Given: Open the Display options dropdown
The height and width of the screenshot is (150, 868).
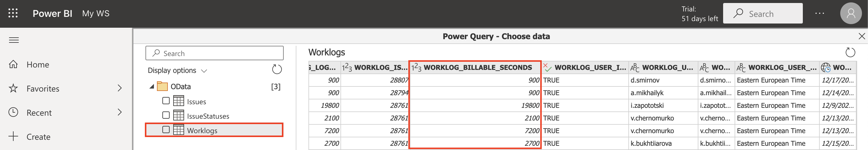Looking at the screenshot, I should (x=177, y=70).
